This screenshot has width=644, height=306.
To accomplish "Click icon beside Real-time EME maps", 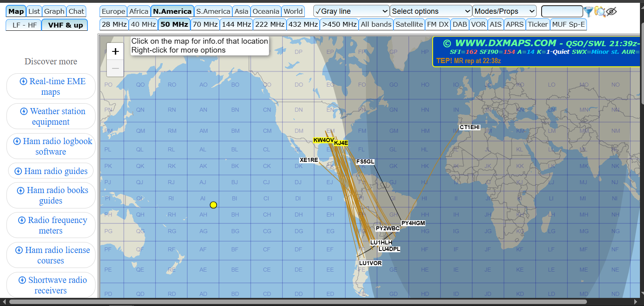I will point(24,81).
